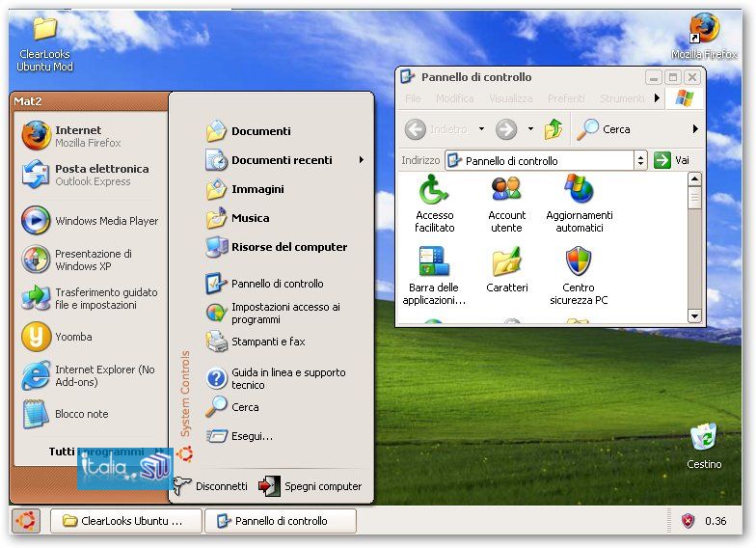Select the Mozilla Firefox desktop shortcut
This screenshot has width=756, height=548.
pos(704,37)
